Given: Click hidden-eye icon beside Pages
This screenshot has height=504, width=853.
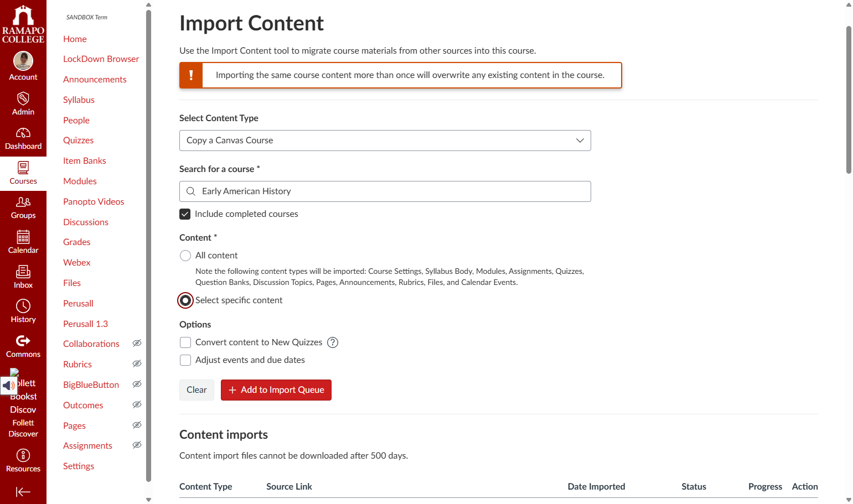Looking at the screenshot, I should [137, 425].
